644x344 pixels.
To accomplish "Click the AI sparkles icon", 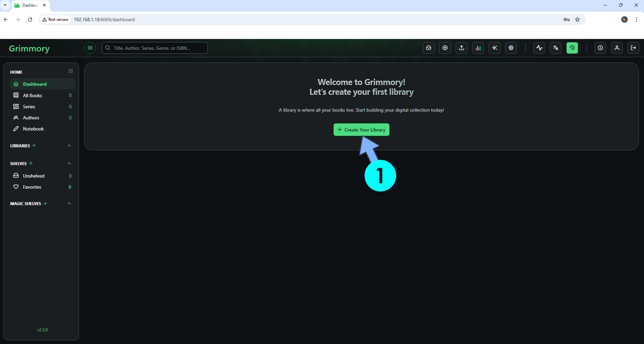I will [x=494, y=48].
